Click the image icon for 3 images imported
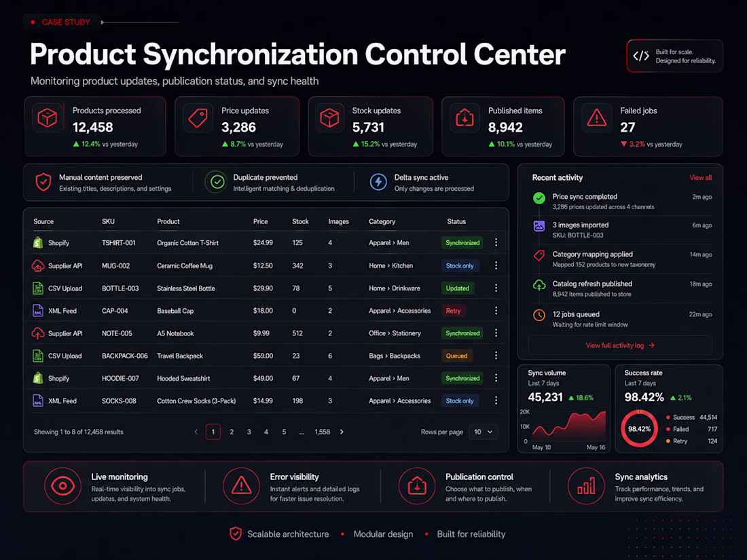 click(x=539, y=226)
